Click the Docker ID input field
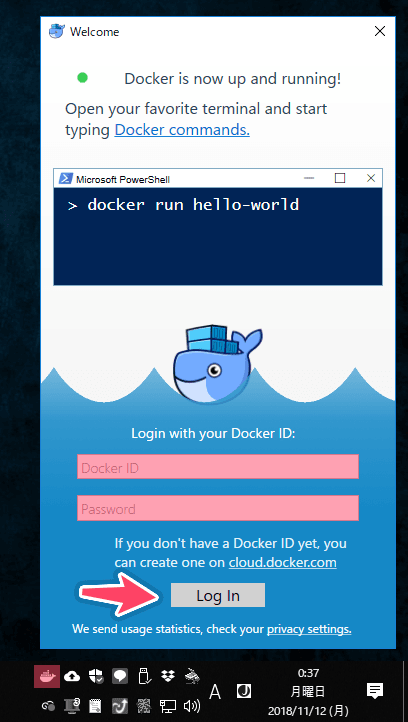Viewport: 408px width, 722px height. pos(218,467)
